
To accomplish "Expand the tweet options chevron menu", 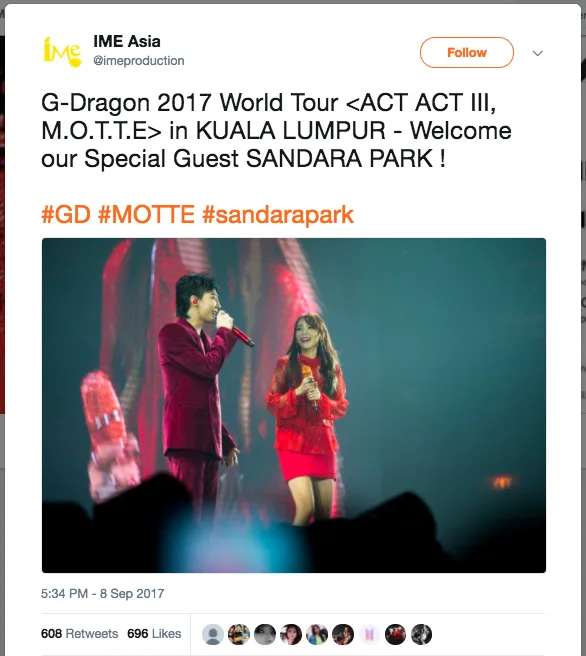I will tap(537, 53).
